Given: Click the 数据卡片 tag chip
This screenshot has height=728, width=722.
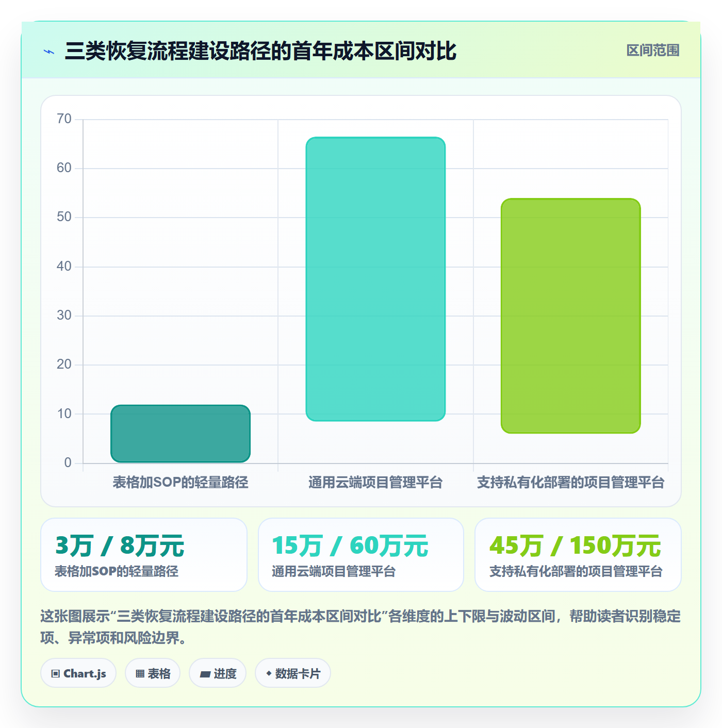Looking at the screenshot, I should [293, 673].
